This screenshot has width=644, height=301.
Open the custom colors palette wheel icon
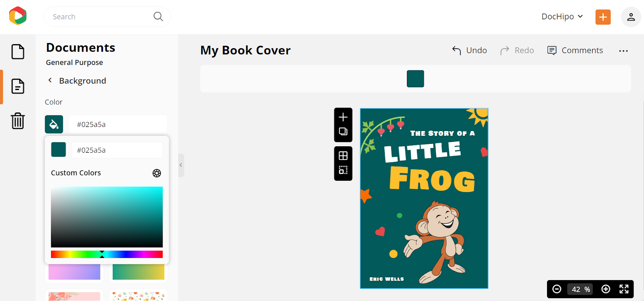(x=157, y=173)
